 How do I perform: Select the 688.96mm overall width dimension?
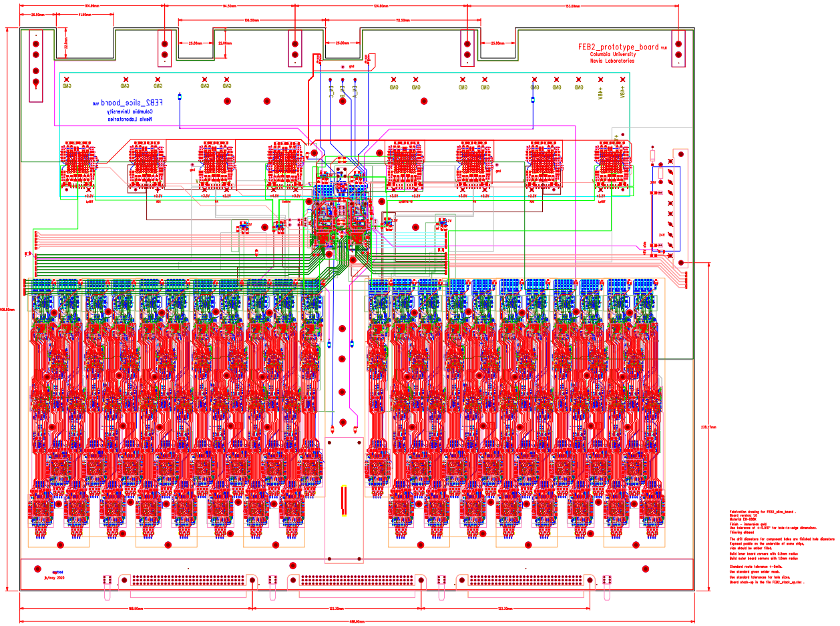(x=357, y=621)
